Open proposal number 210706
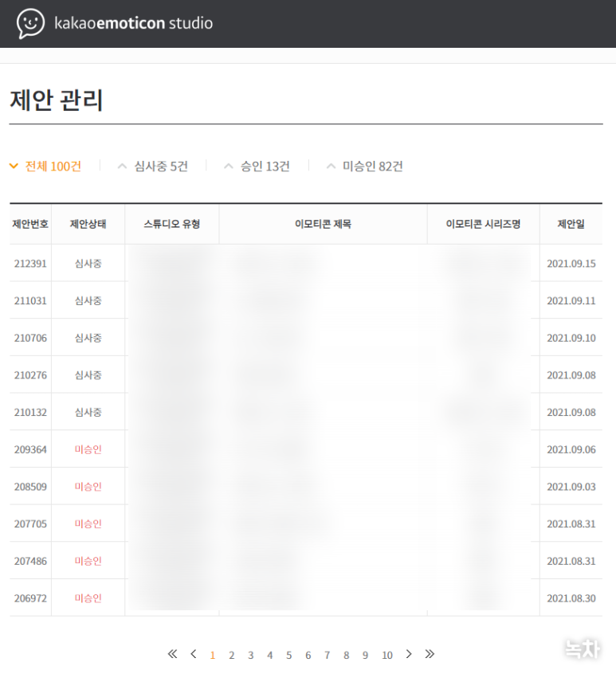The image size is (616, 674). [x=30, y=338]
